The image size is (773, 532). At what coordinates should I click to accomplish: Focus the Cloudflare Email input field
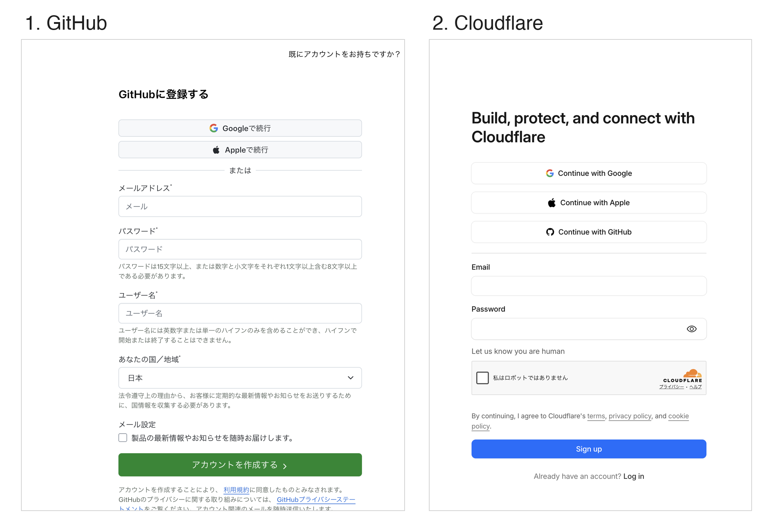pyautogui.click(x=589, y=286)
